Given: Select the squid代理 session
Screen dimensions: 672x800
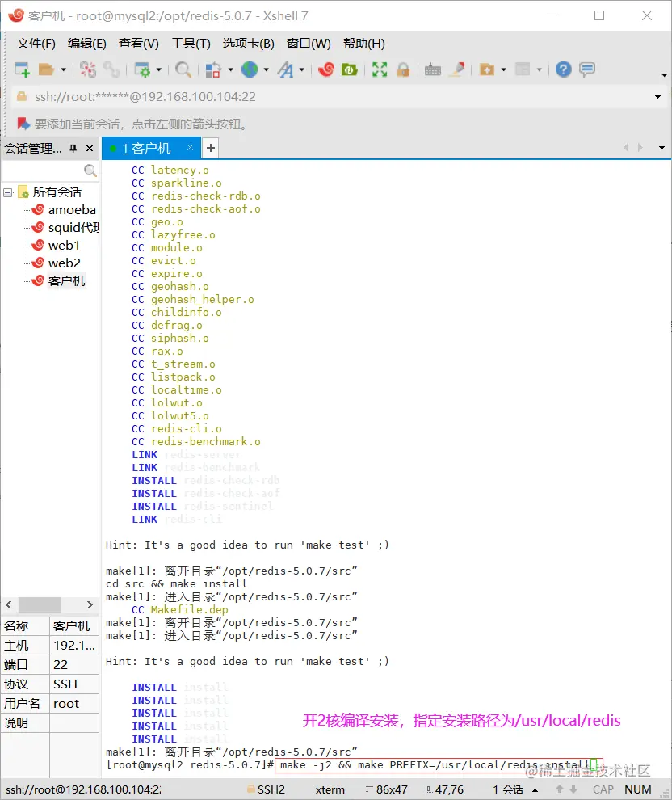Looking at the screenshot, I should (73, 228).
